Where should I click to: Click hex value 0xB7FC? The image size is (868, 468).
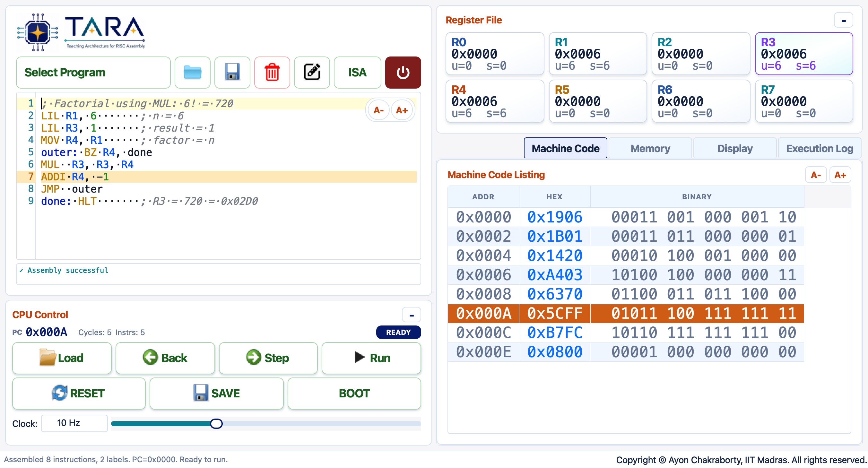tap(555, 333)
